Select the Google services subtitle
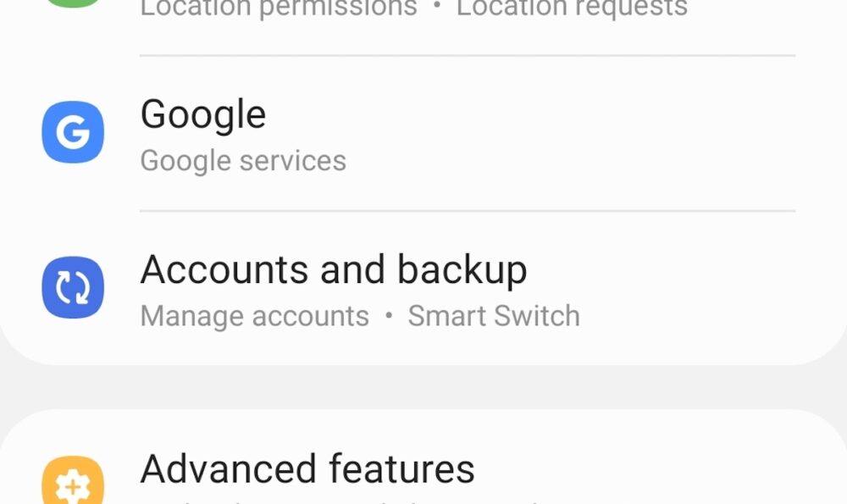847x504 pixels. click(x=243, y=161)
